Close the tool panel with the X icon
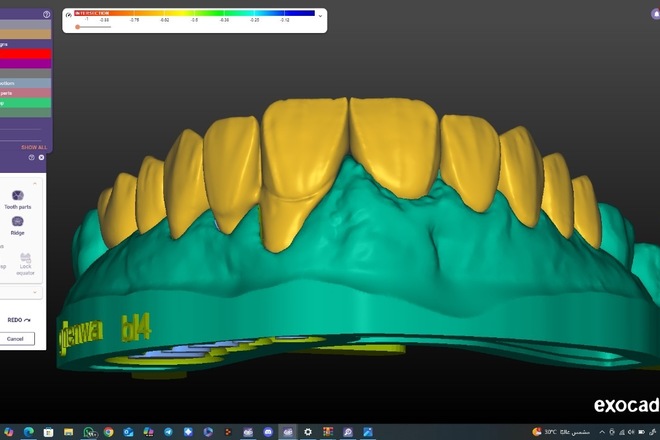This screenshot has width=660, height=440. click(x=41, y=157)
